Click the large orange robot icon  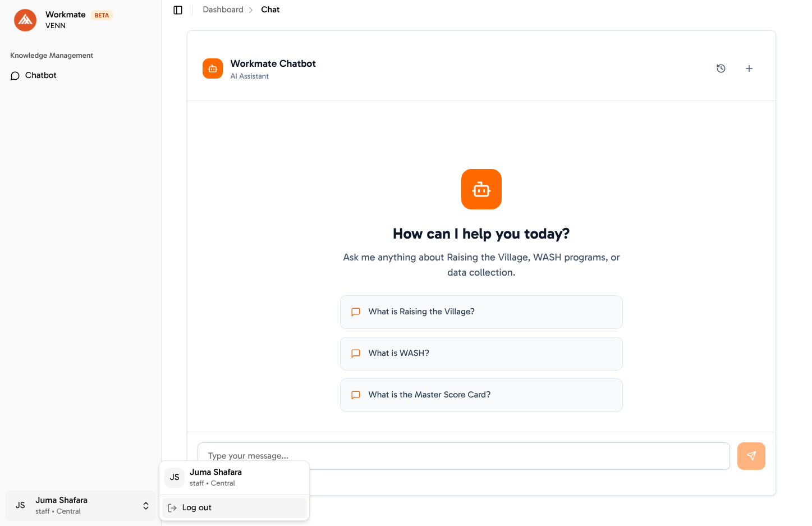tap(481, 189)
